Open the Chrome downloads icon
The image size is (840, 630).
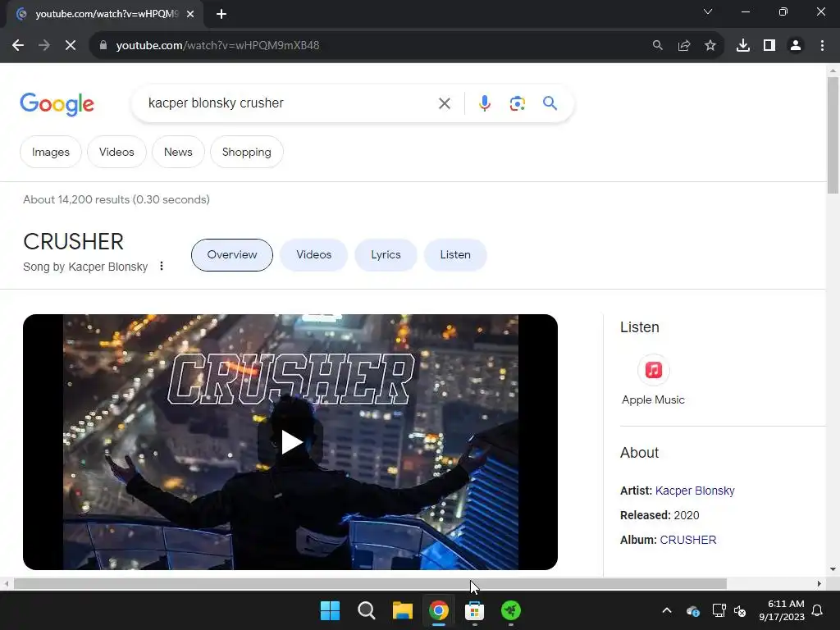coord(743,46)
